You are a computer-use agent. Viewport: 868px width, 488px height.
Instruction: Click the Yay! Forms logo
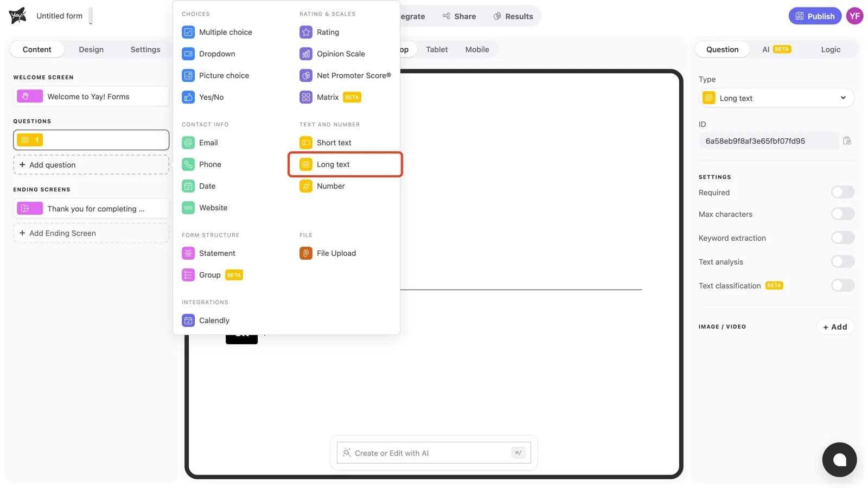(x=17, y=16)
